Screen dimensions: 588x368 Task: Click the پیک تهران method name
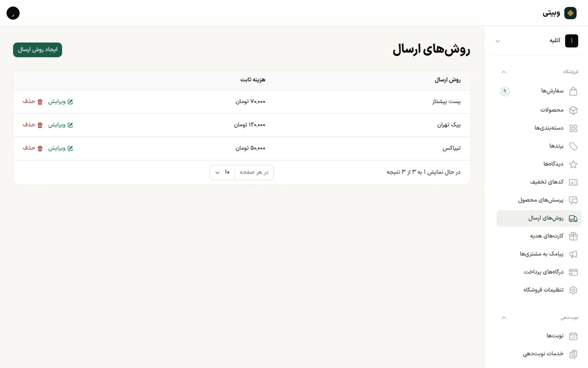click(449, 125)
